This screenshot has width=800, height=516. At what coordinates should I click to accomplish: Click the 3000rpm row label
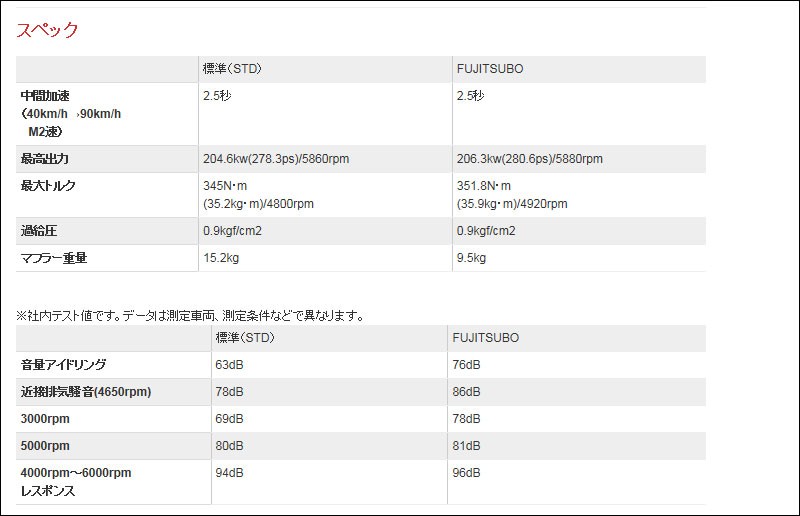(x=45, y=419)
